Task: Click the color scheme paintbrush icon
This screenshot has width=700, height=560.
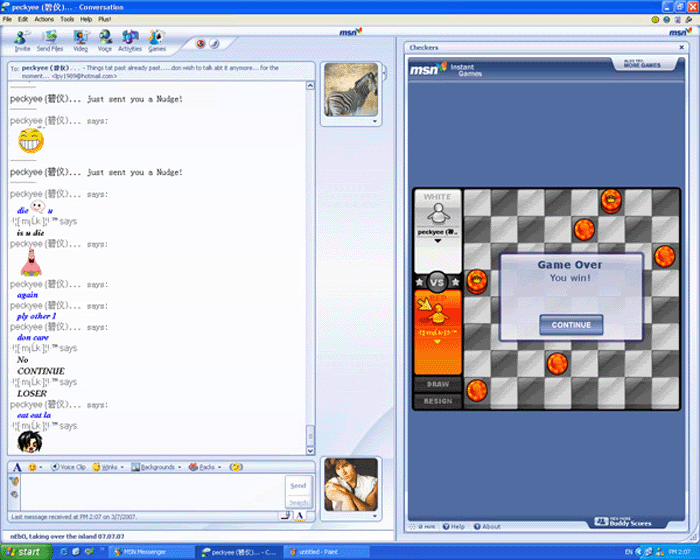Action: tap(214, 43)
